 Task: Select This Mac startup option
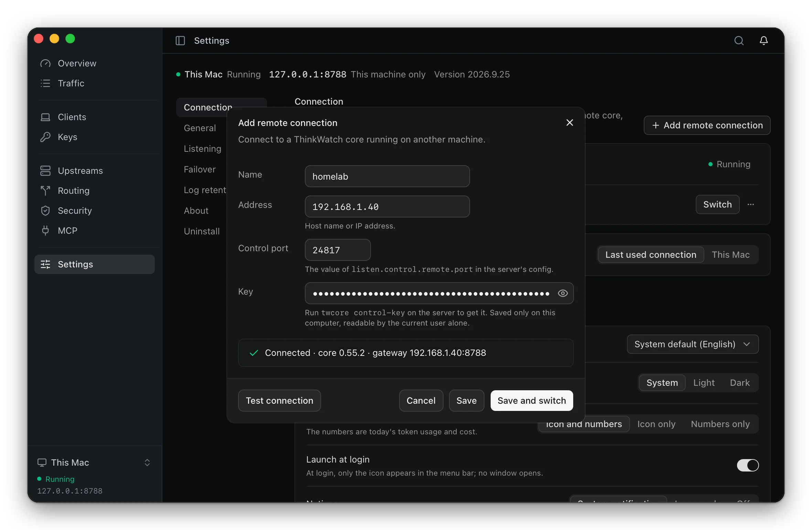click(x=730, y=255)
